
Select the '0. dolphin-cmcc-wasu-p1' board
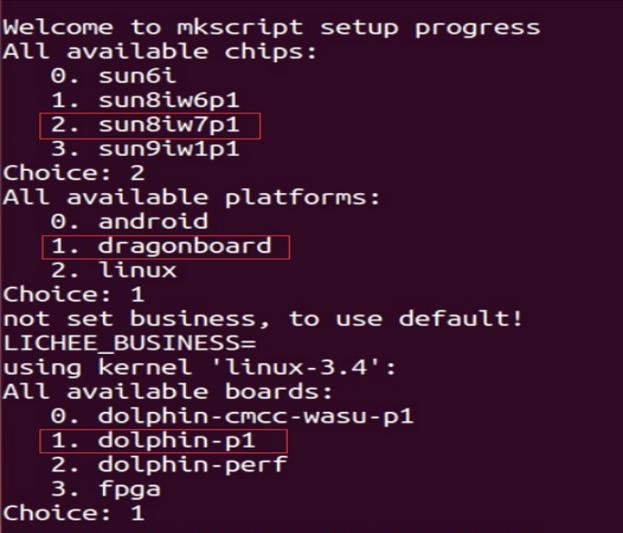point(232,417)
